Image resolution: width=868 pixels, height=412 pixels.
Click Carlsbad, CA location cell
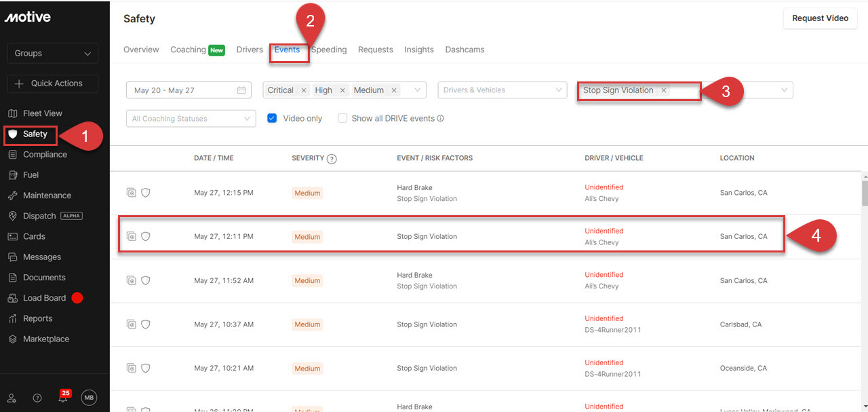(x=741, y=324)
